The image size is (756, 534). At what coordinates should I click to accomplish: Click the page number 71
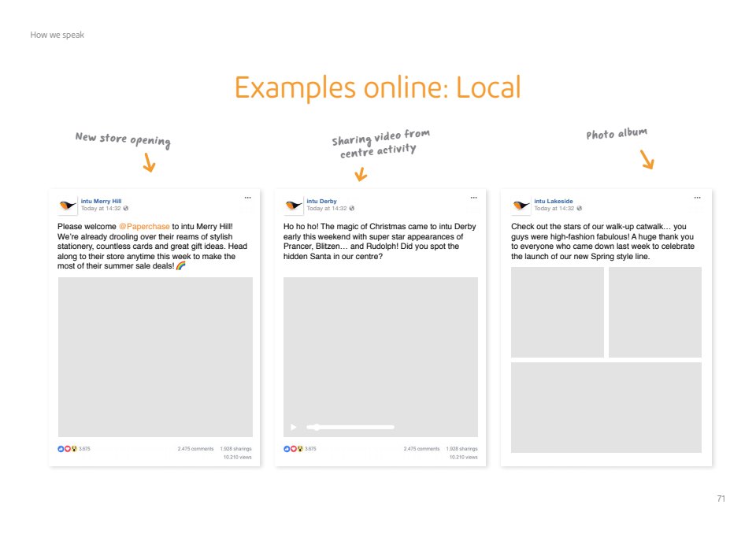point(721,499)
